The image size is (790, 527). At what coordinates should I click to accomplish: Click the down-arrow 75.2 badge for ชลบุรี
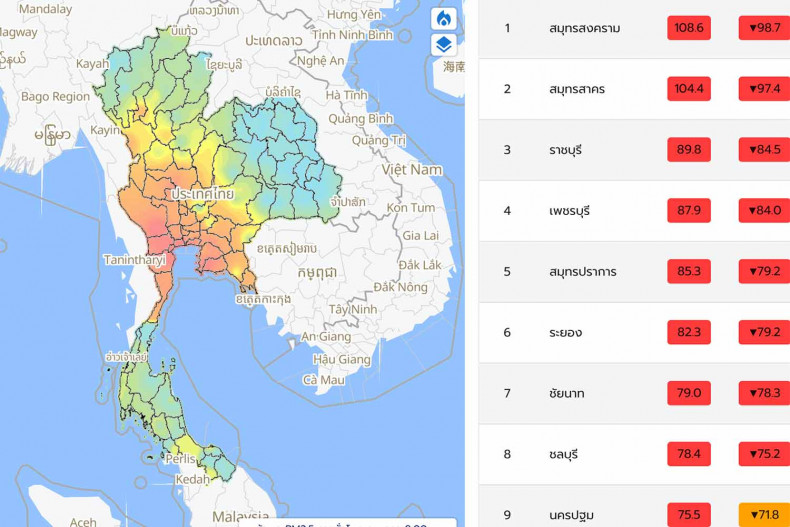click(765, 454)
